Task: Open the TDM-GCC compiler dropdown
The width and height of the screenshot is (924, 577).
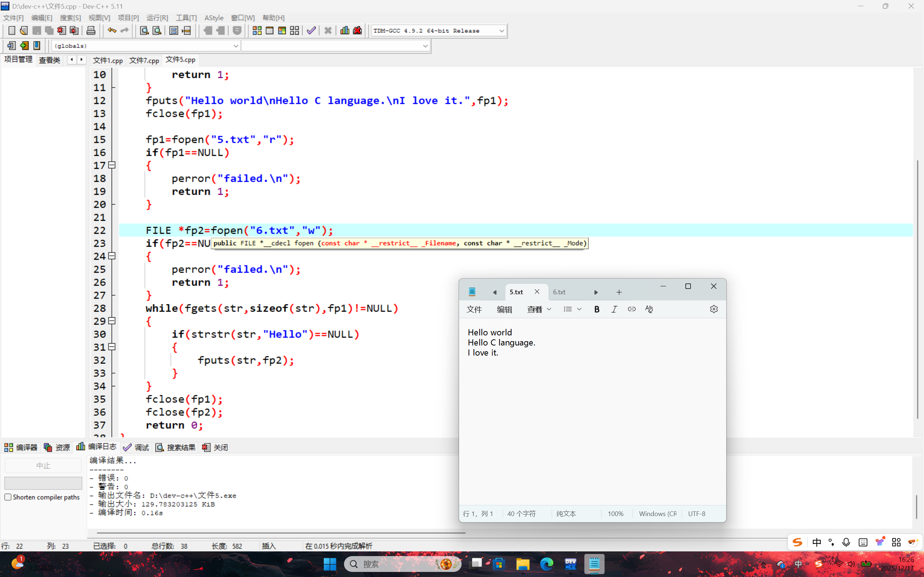Action: point(501,31)
